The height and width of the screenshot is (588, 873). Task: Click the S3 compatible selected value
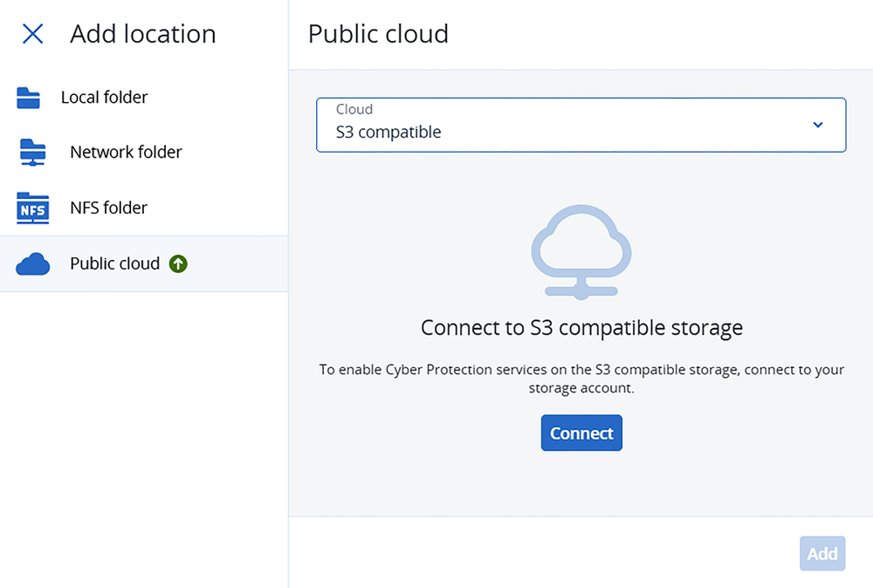[388, 133]
